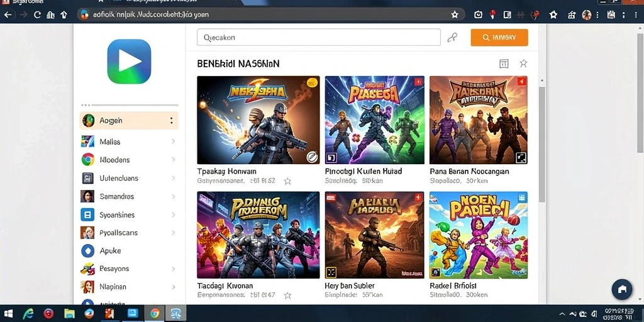644x322 pixels.
Task: Click the Chrome icon beside Nloedens
Action: click(87, 159)
